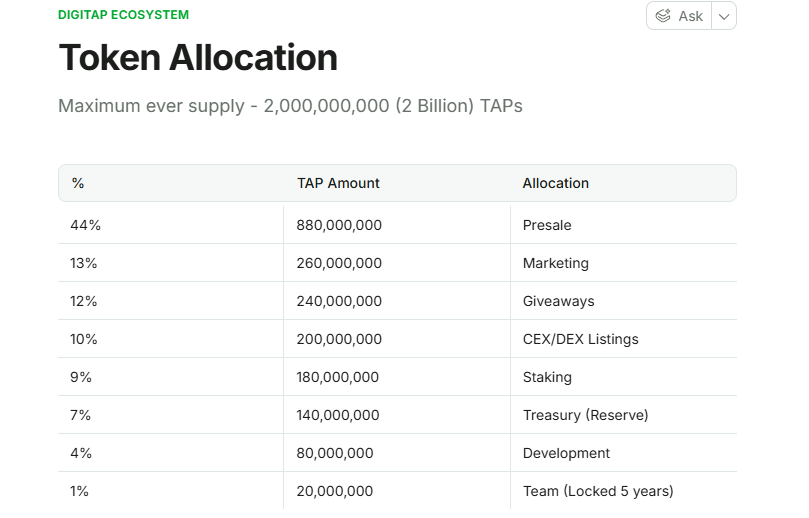Expand the dropdown chevron beside Ask
809x518 pixels.
coord(724,16)
